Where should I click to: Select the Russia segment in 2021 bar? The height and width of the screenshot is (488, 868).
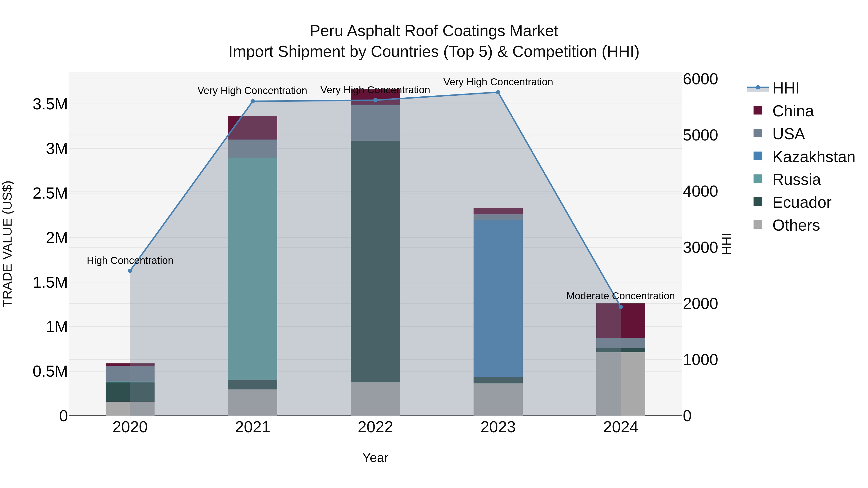[x=253, y=269]
